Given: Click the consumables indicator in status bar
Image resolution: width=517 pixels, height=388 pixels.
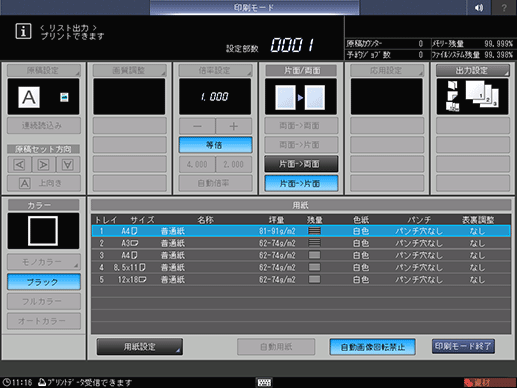Looking at the screenshot, I should (489, 382).
